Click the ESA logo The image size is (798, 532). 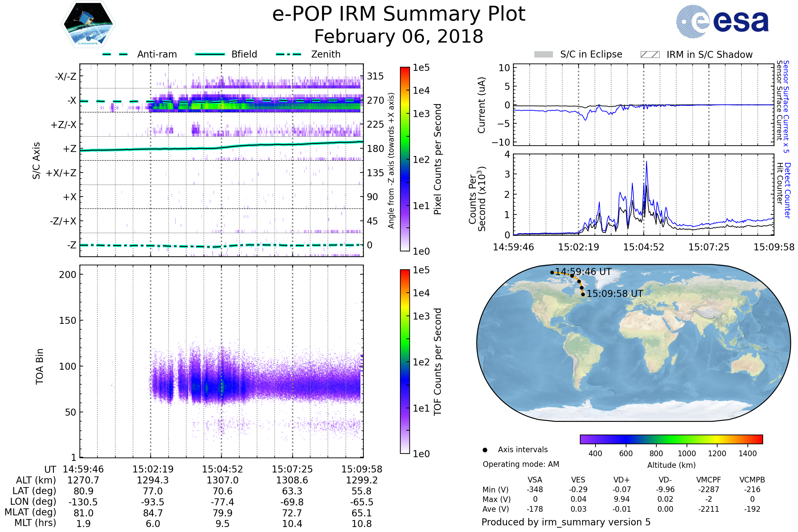point(722,21)
